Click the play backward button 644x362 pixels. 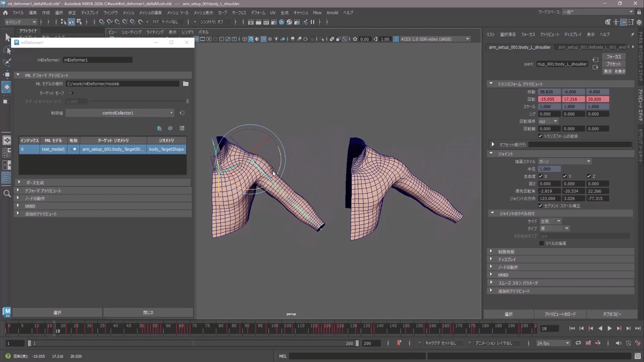coord(600,328)
